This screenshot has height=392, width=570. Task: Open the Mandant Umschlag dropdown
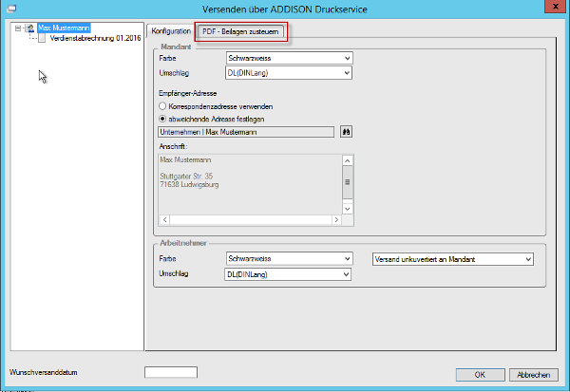tap(289, 73)
